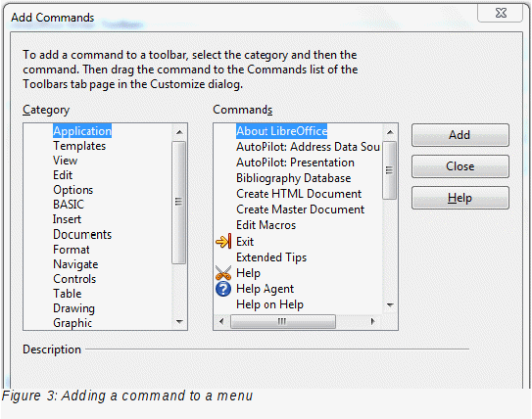This screenshot has height=419, width=532.
Task: Click the Category vertical scrollbar thumb
Action: coord(179,202)
